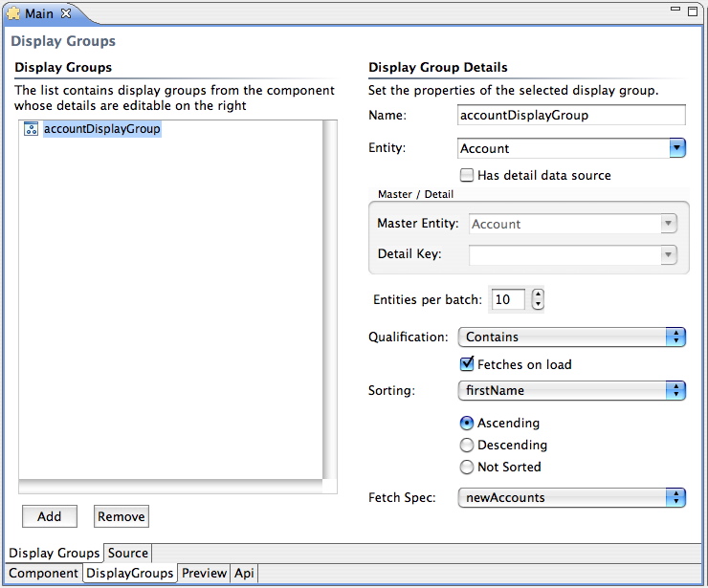Close the Main editor tab
The width and height of the screenshot is (708, 588).
[x=66, y=13]
